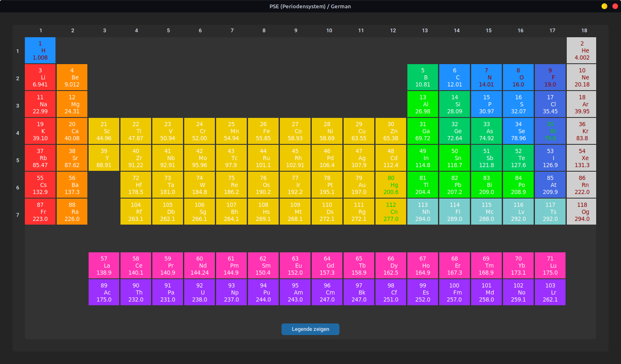The height and width of the screenshot is (364, 621).
Task: Open Technetium (Tc) element tile
Action: [231, 158]
